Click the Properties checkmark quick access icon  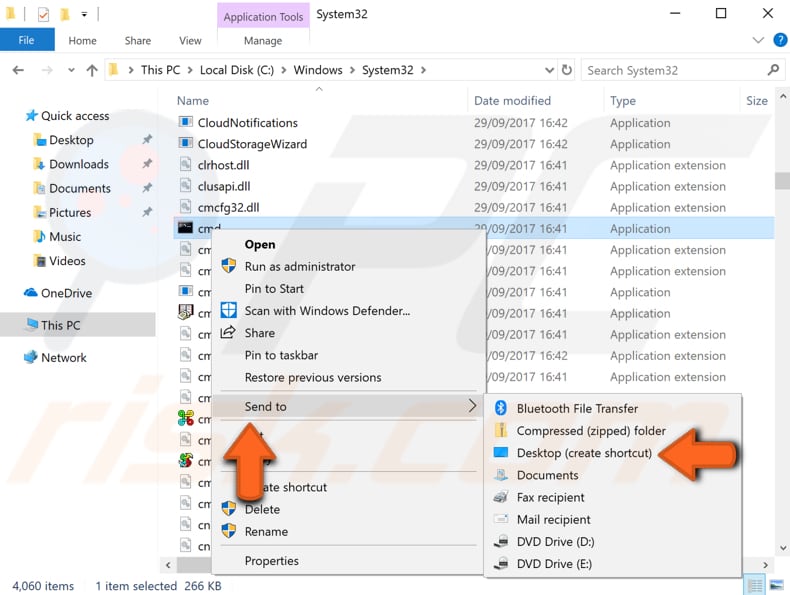pyautogui.click(x=43, y=15)
